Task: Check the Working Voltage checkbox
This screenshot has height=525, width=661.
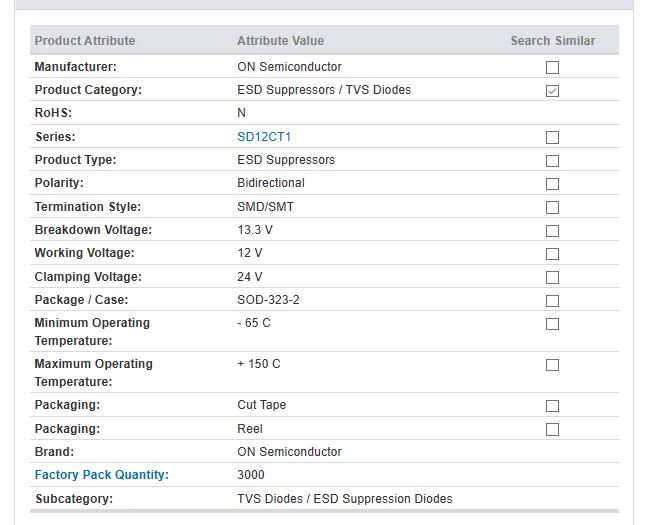Action: 552,254
